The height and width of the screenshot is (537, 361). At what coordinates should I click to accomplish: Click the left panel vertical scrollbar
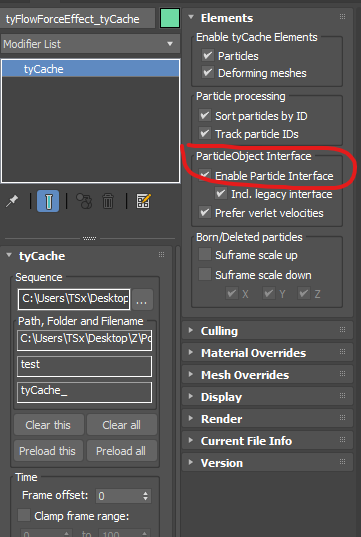click(x=178, y=391)
